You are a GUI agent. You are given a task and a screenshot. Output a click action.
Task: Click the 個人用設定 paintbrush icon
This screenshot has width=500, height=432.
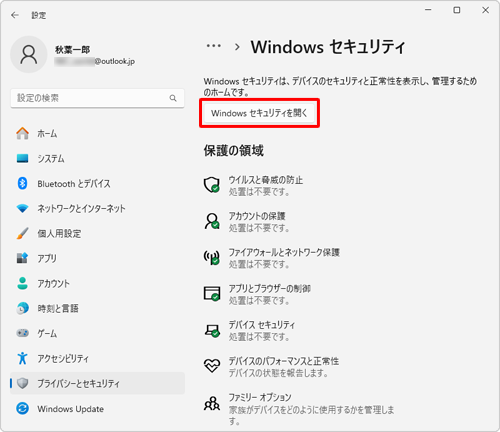[22, 233]
